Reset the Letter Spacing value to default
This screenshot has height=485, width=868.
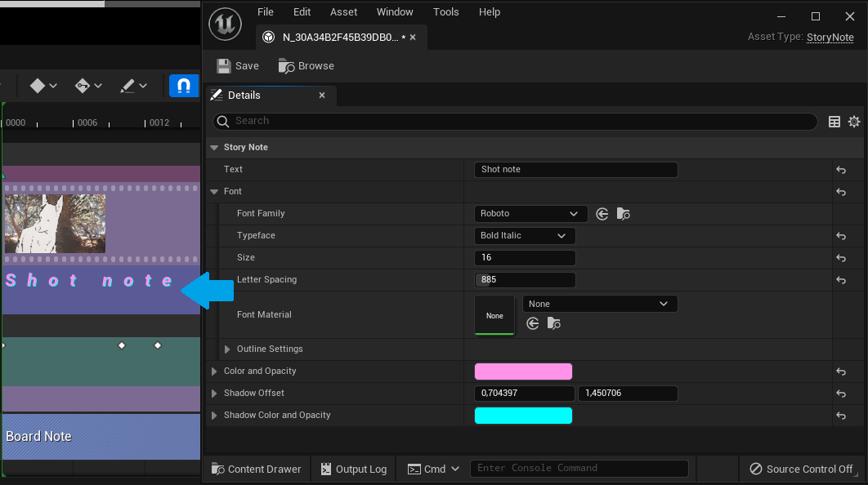(840, 280)
